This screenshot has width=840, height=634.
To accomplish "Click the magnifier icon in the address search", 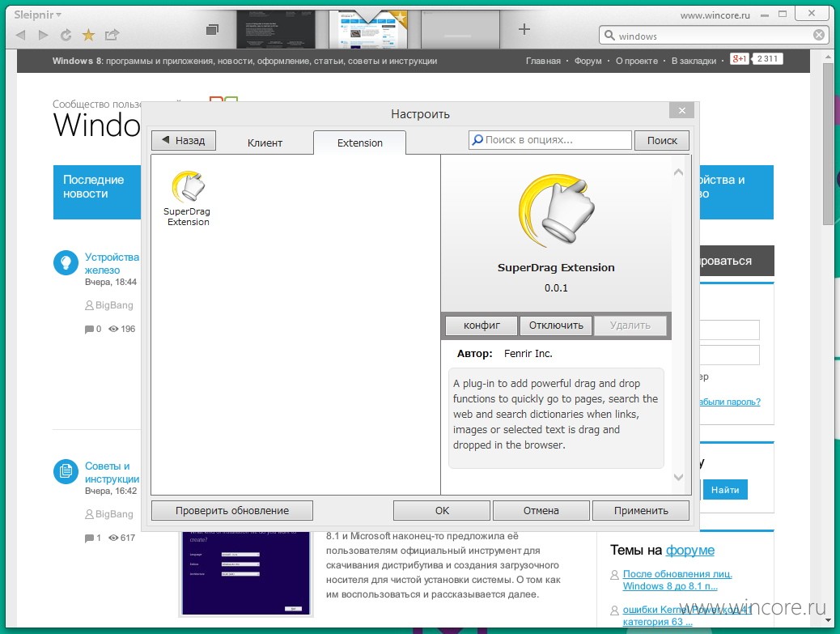I will coord(609,36).
